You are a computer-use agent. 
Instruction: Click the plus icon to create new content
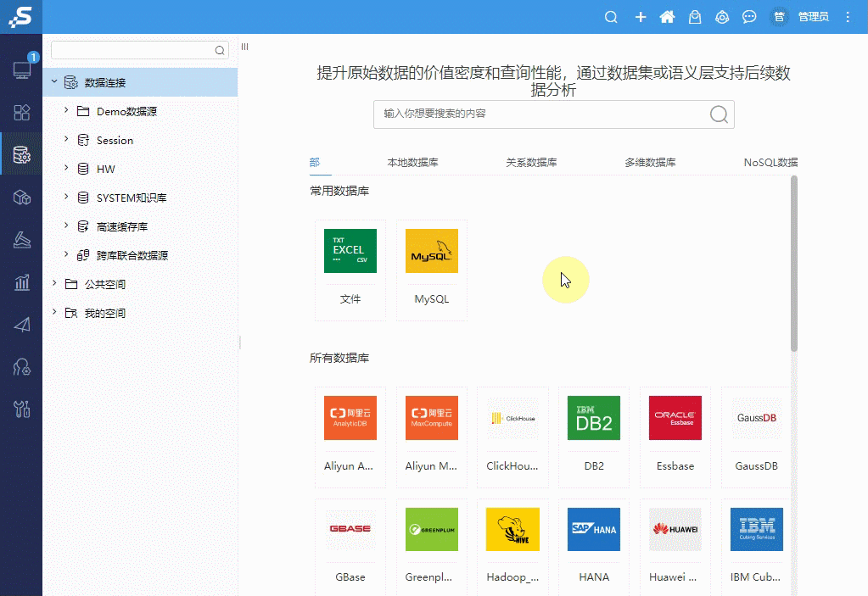pyautogui.click(x=641, y=16)
